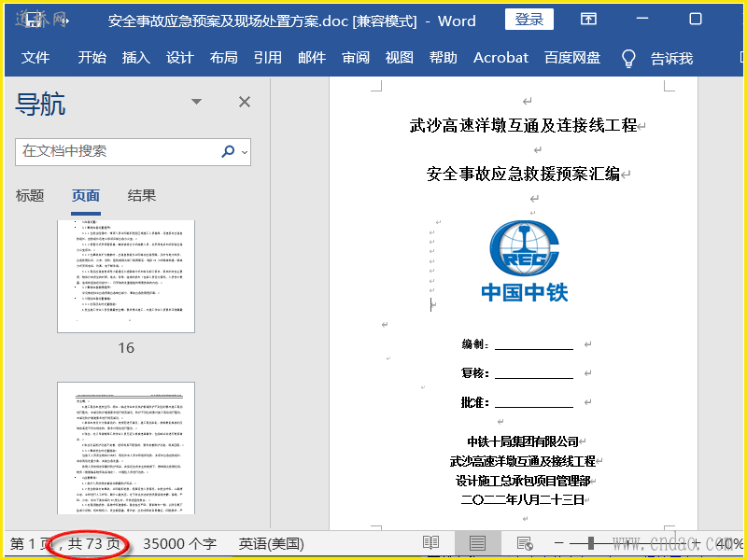Click the zoom slider handle
The height and width of the screenshot is (560, 747).
coord(591,543)
